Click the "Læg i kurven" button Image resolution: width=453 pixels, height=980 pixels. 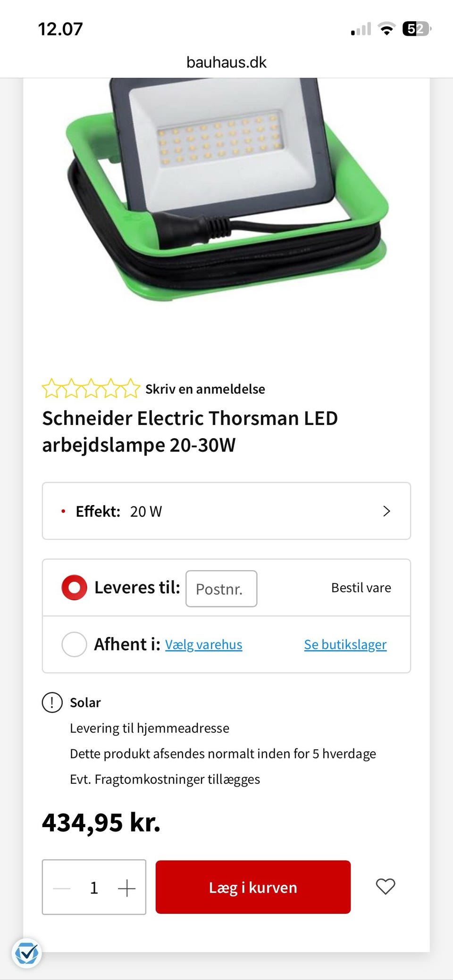coord(253,887)
